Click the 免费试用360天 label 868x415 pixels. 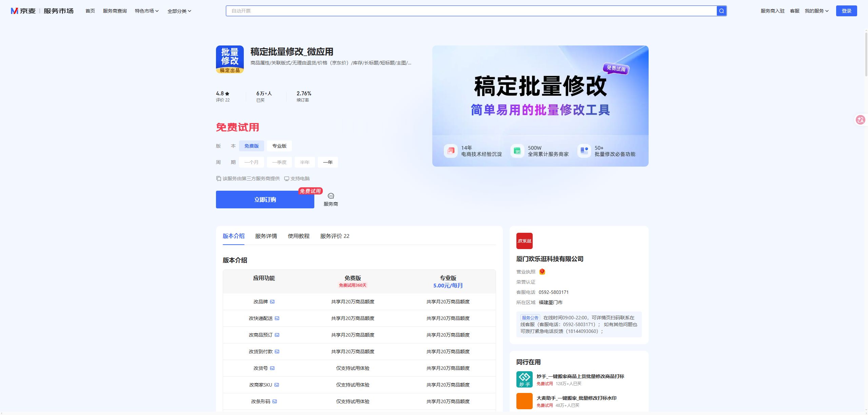(x=353, y=285)
